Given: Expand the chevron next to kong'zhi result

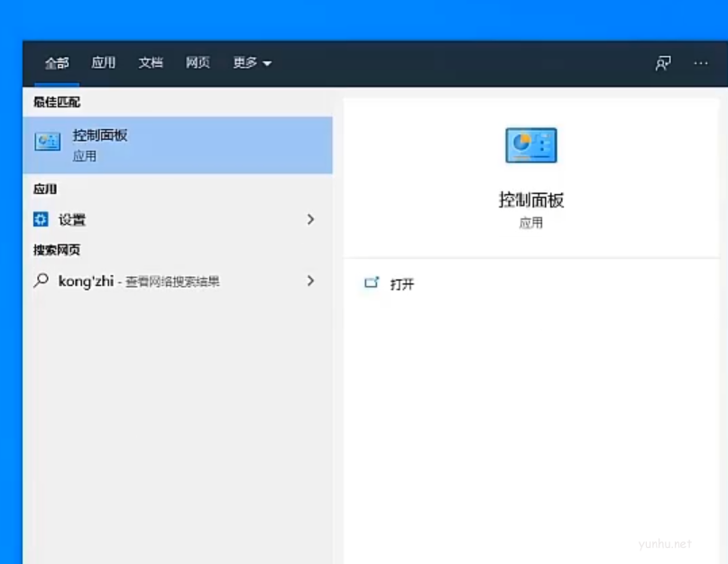Looking at the screenshot, I should (310, 281).
